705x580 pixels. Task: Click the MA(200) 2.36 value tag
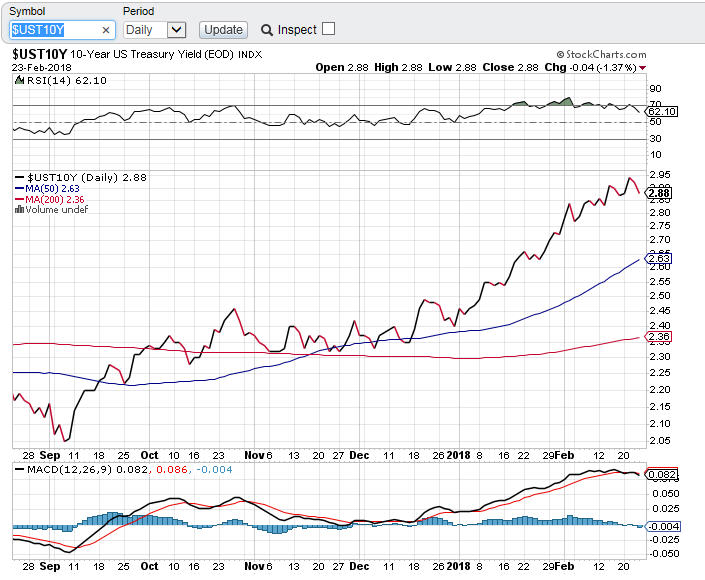[659, 337]
